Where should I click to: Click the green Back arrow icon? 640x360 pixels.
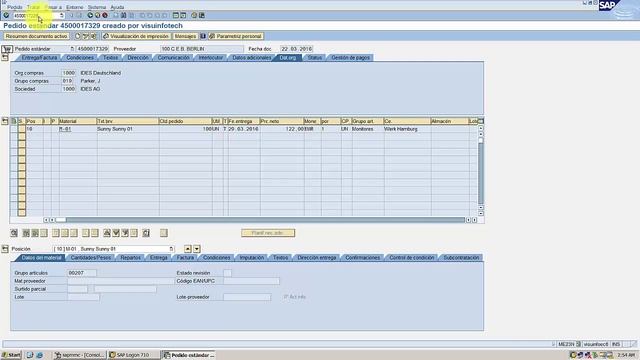coord(90,16)
